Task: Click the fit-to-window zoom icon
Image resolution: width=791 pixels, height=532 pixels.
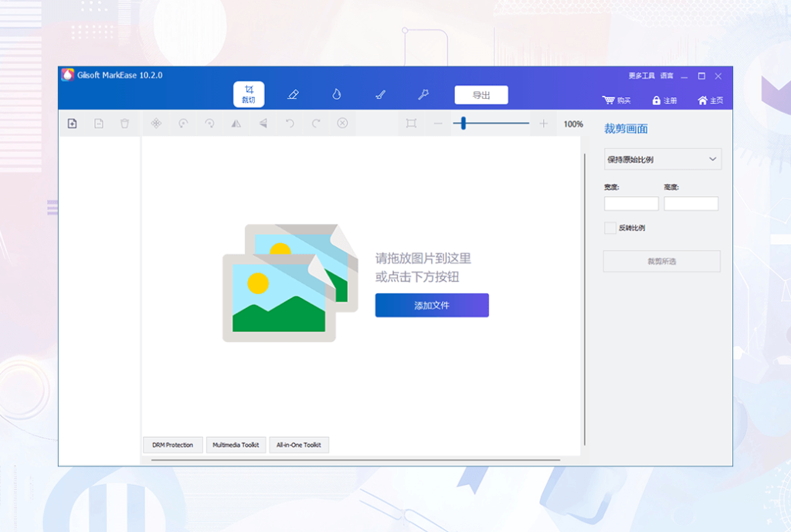Action: [411, 124]
